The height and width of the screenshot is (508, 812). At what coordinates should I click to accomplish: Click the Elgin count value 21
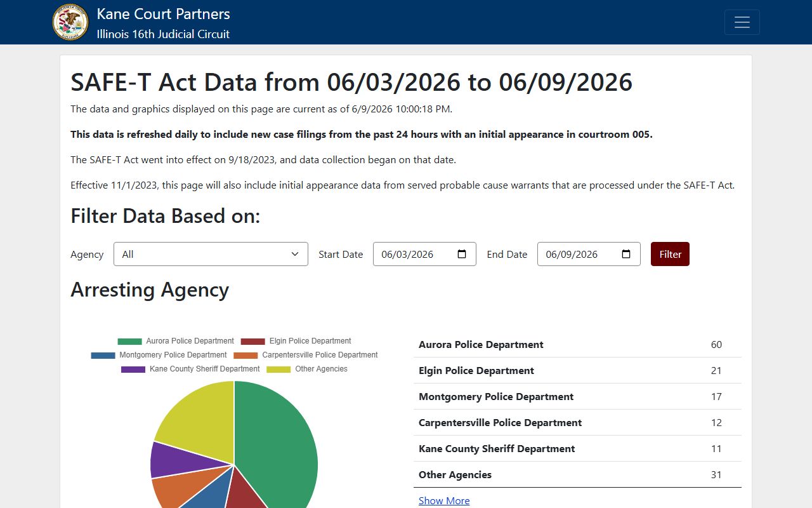[x=716, y=370]
